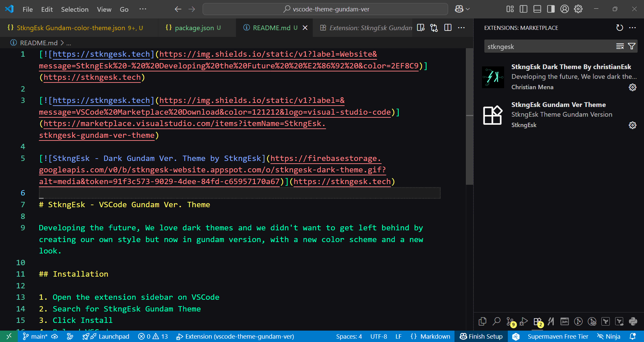Open the File menu
644x342 pixels.
point(28,9)
